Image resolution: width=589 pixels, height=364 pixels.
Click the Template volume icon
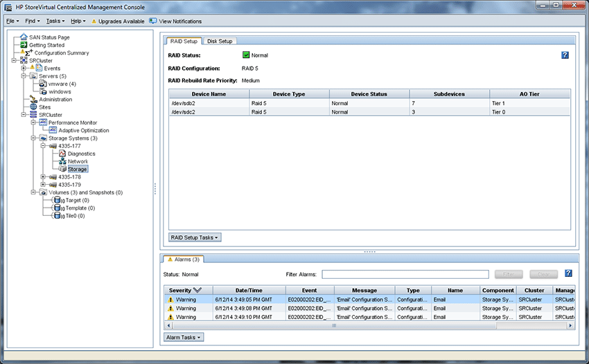(59, 208)
